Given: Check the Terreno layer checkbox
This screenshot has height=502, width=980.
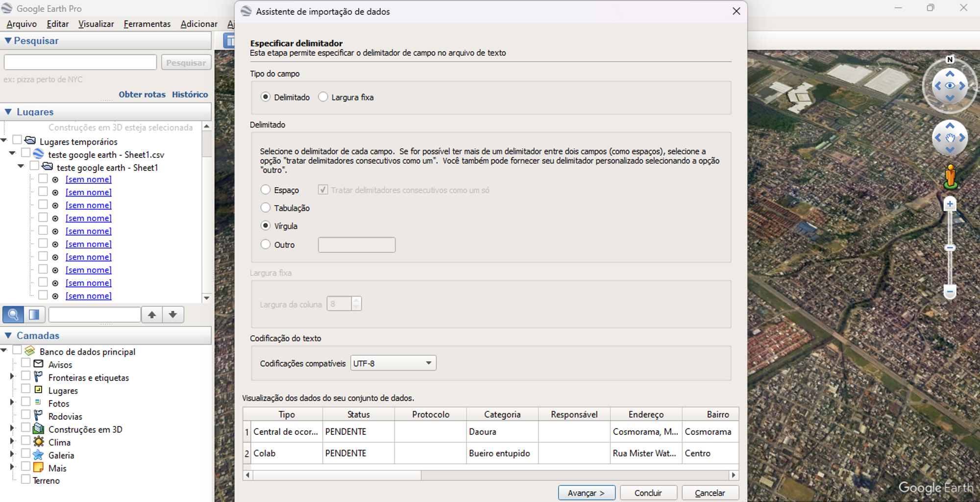Looking at the screenshot, I should [x=26, y=479].
